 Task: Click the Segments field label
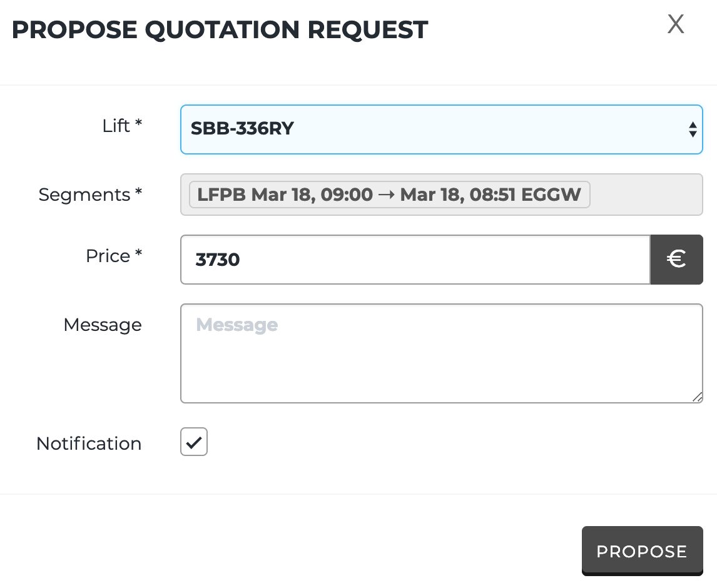(90, 195)
